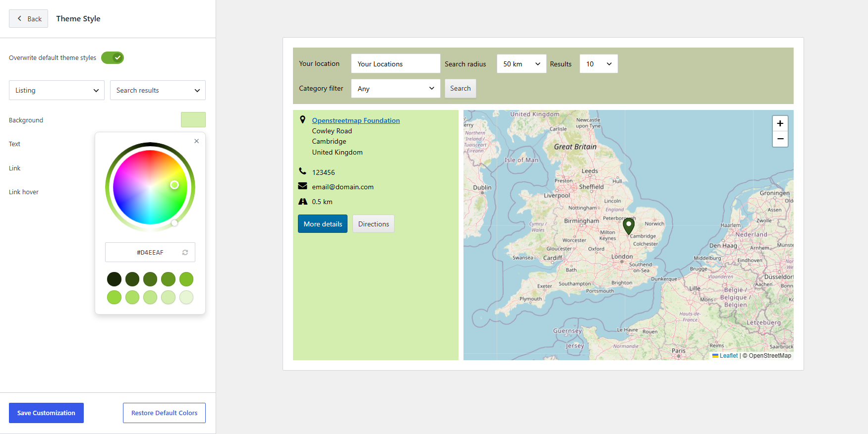
Task: Click the phone icon beside 123456
Action: (x=302, y=171)
